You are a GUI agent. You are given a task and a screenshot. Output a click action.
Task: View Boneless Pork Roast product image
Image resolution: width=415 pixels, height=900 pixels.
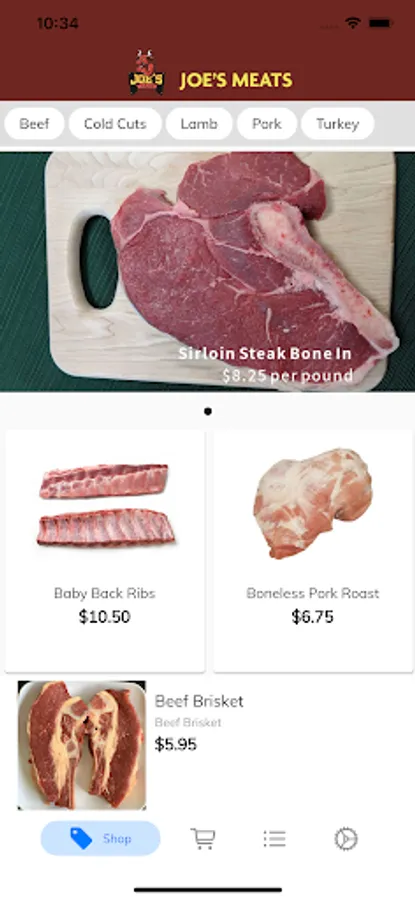pos(313,503)
